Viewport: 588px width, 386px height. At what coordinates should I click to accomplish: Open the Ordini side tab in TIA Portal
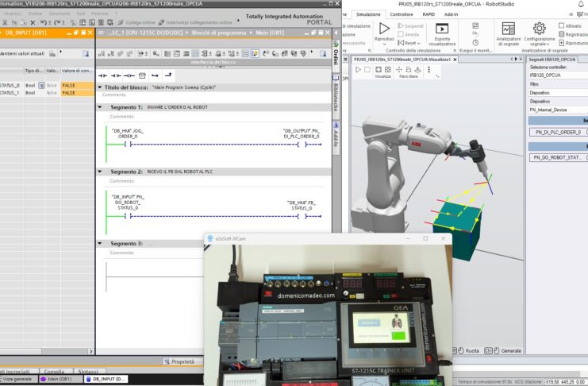coord(336,55)
